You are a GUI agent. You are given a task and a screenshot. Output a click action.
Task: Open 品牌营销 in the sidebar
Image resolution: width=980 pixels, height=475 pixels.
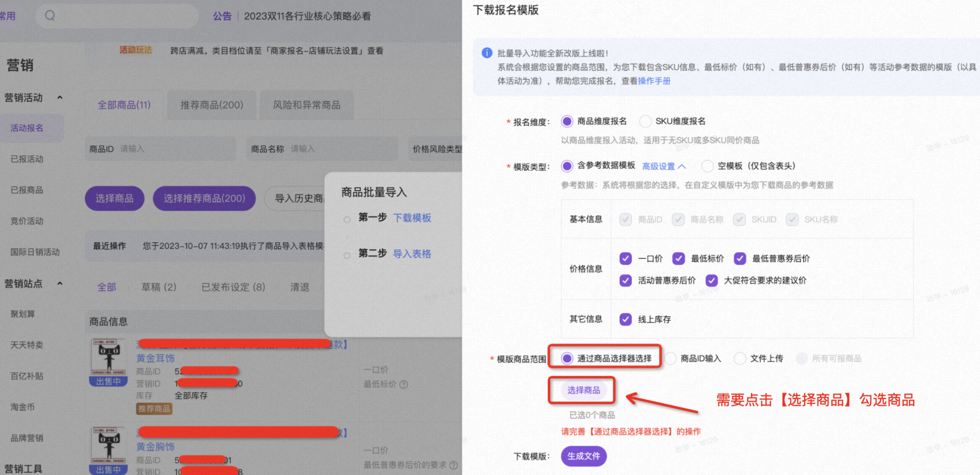(x=27, y=438)
